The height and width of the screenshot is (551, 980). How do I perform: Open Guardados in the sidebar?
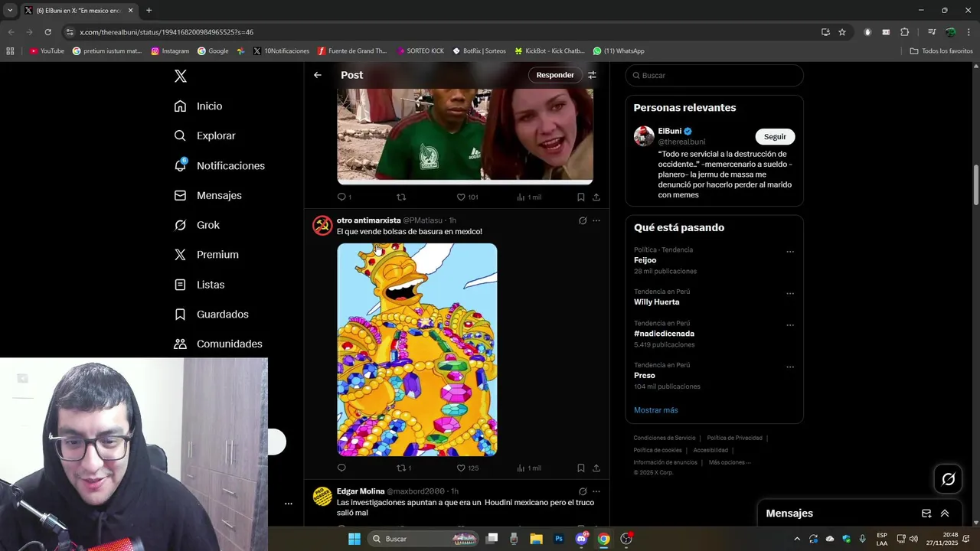click(211, 315)
